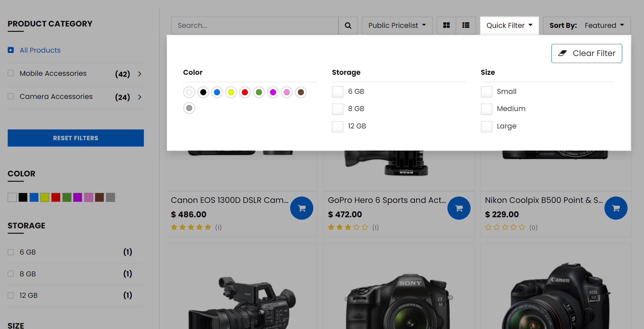
Task: Open Canon EOS 1300D DSLR product link
Action: [x=229, y=200]
